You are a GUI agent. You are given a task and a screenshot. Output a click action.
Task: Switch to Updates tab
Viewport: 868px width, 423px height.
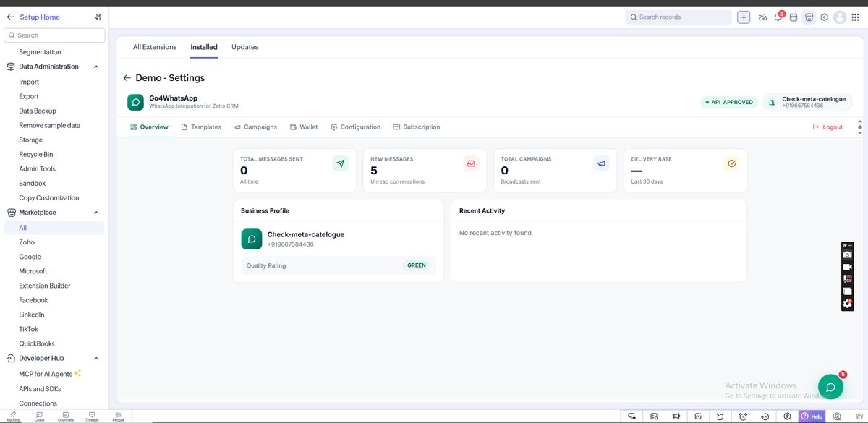pos(244,47)
